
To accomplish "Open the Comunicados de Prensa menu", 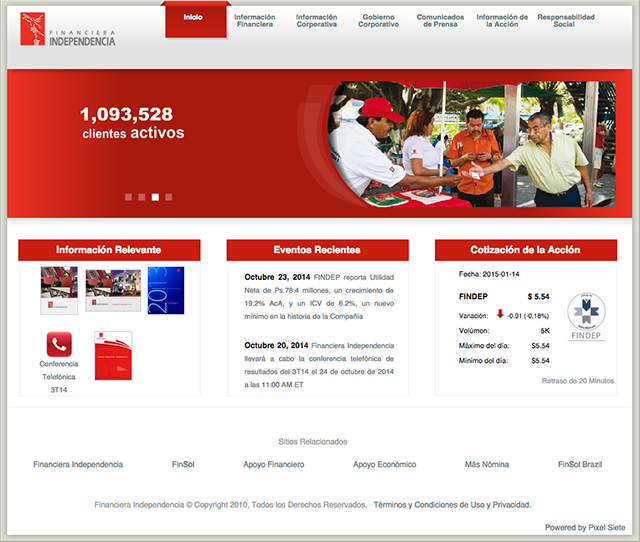I will click(x=440, y=21).
